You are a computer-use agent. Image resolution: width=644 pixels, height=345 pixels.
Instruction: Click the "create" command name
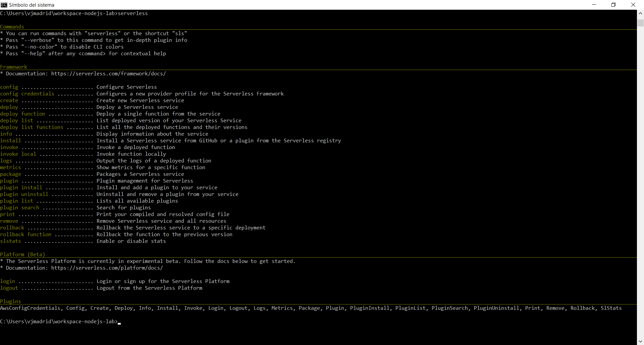[x=9, y=100]
